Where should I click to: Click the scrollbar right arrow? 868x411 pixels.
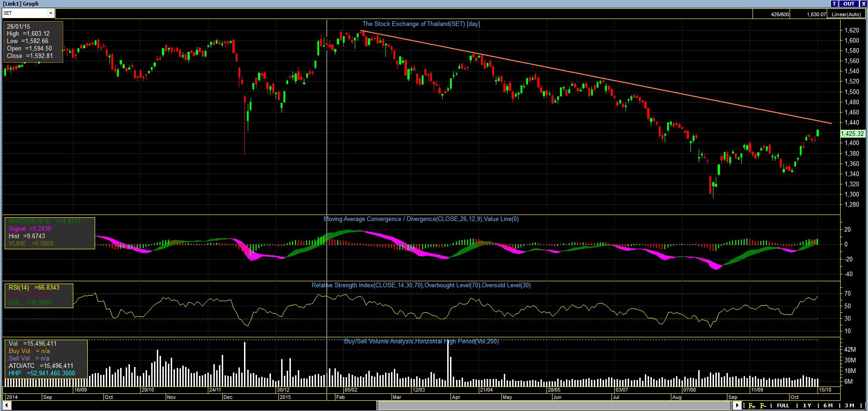[x=737, y=405]
